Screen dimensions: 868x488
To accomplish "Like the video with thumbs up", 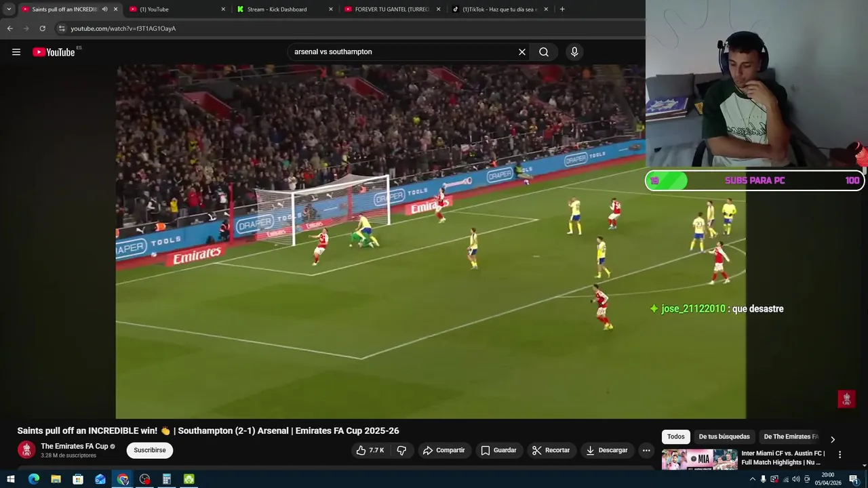I will (370, 450).
